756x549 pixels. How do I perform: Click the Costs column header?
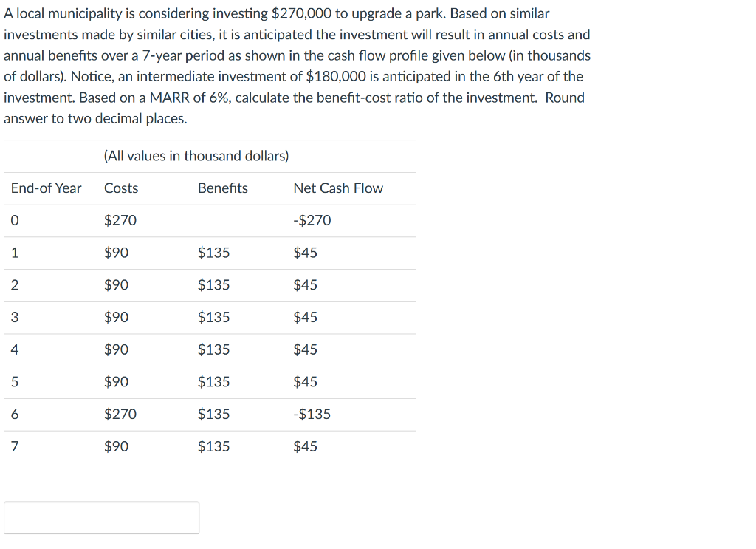[121, 188]
